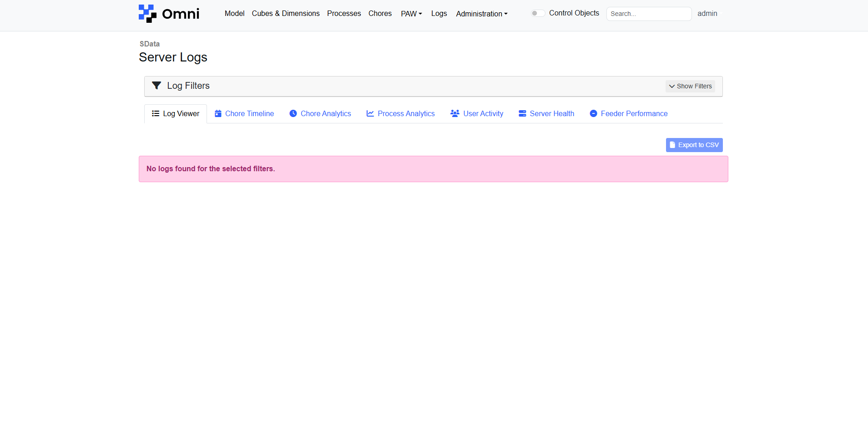Select the Log Viewer tab
Viewport: 868px width, 429px height.
(176, 114)
